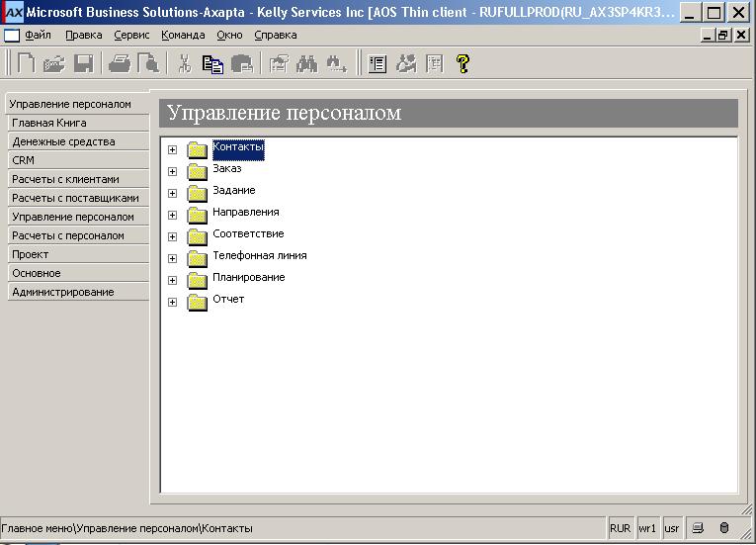The image size is (756, 545).
Task: Click the Filter toolbar icon left of binoculars
Action: pos(279,63)
